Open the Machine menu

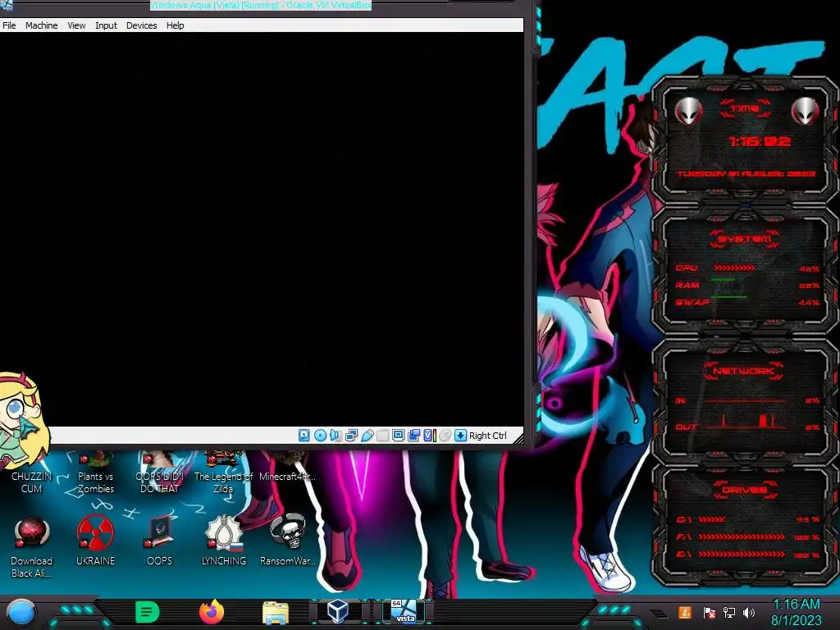[41, 25]
